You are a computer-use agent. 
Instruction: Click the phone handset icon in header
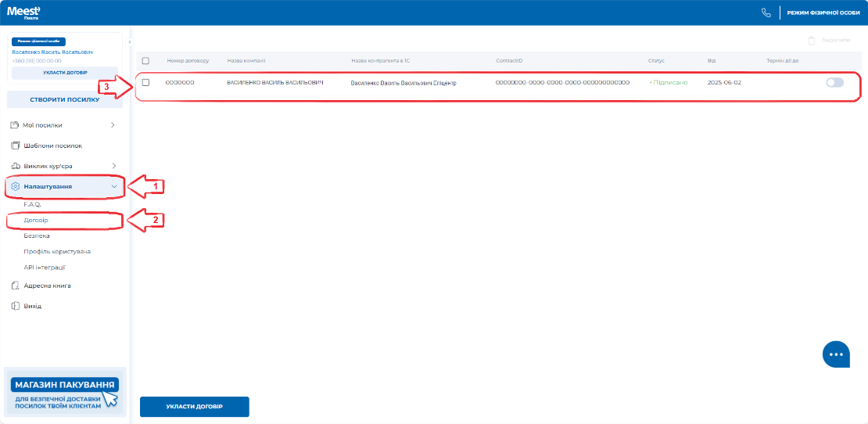coord(766,13)
